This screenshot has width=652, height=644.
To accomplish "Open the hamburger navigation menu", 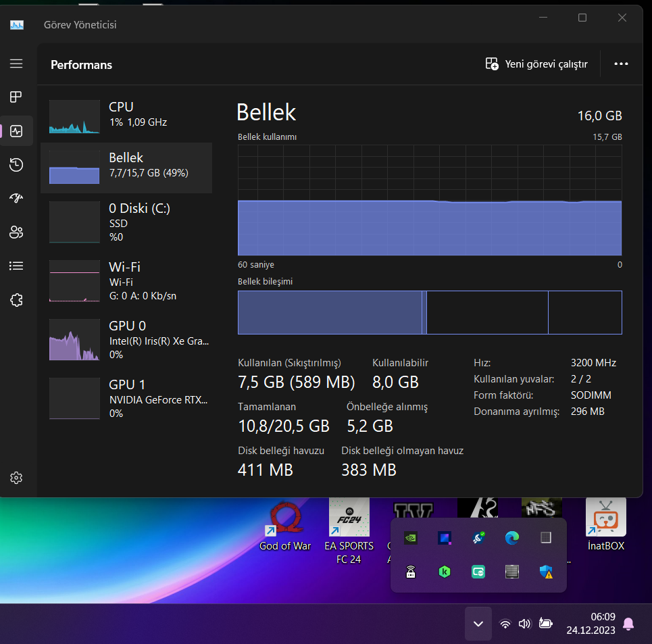I will [x=16, y=64].
